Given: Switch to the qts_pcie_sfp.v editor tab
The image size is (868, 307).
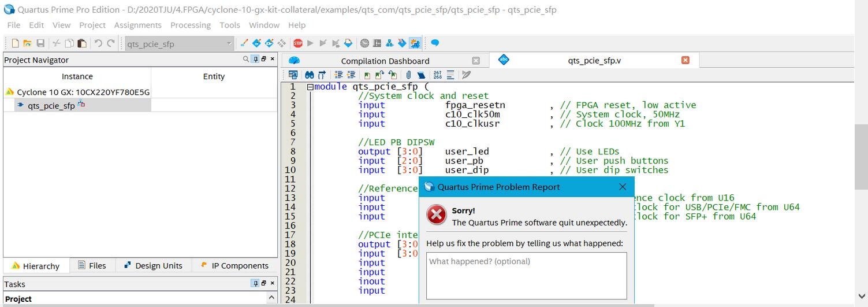Looking at the screenshot, I should [594, 60].
